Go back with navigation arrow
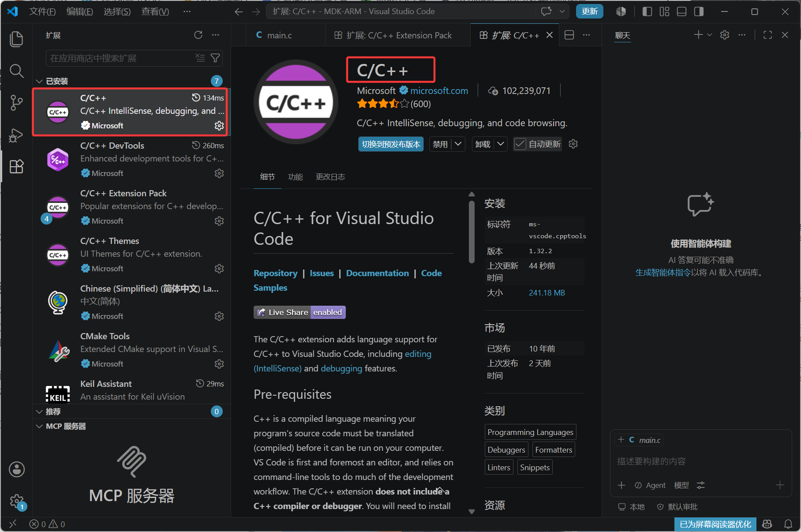Viewport: 801px width, 532px height. coord(239,11)
